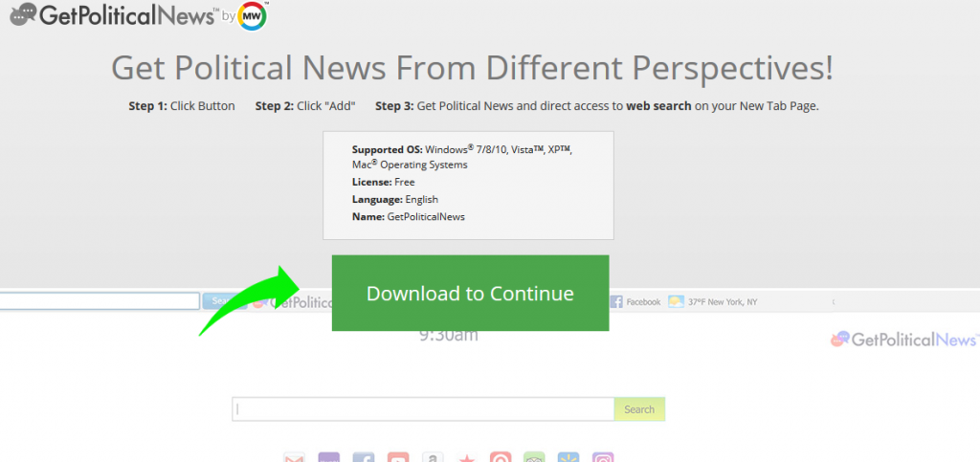Click the 'Name: GetPoliticalNews' line

tap(408, 217)
